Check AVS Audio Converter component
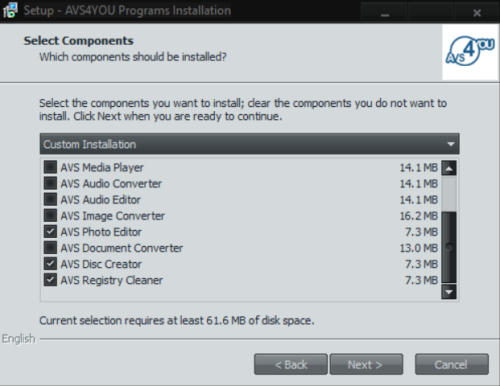Image resolution: width=500 pixels, height=386 pixels. point(50,183)
